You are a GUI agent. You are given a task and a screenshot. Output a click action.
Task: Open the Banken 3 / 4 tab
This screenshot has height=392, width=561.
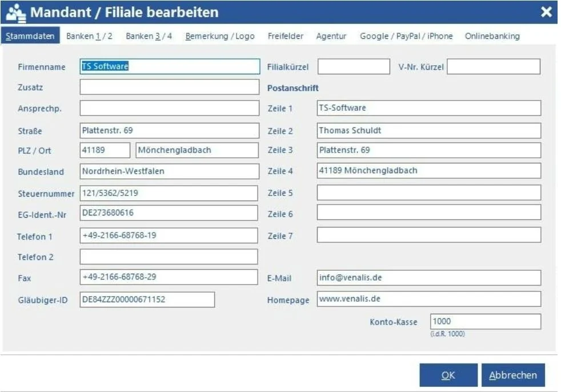pos(149,36)
